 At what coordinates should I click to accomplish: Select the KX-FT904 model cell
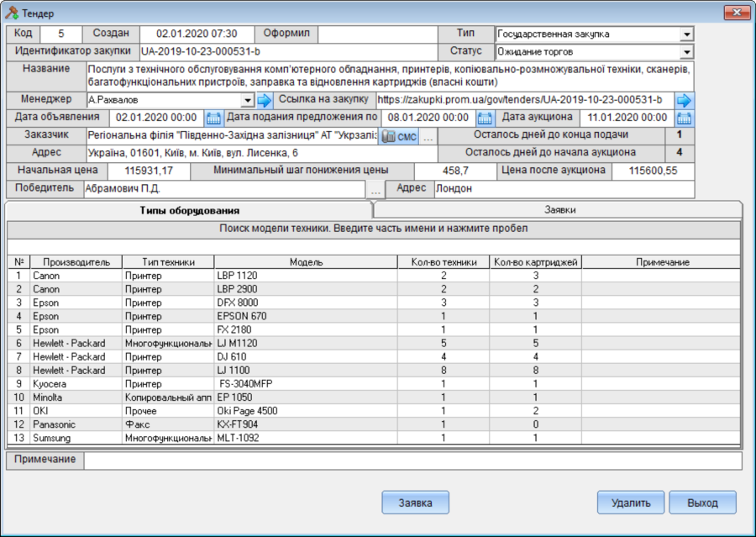click(x=306, y=424)
